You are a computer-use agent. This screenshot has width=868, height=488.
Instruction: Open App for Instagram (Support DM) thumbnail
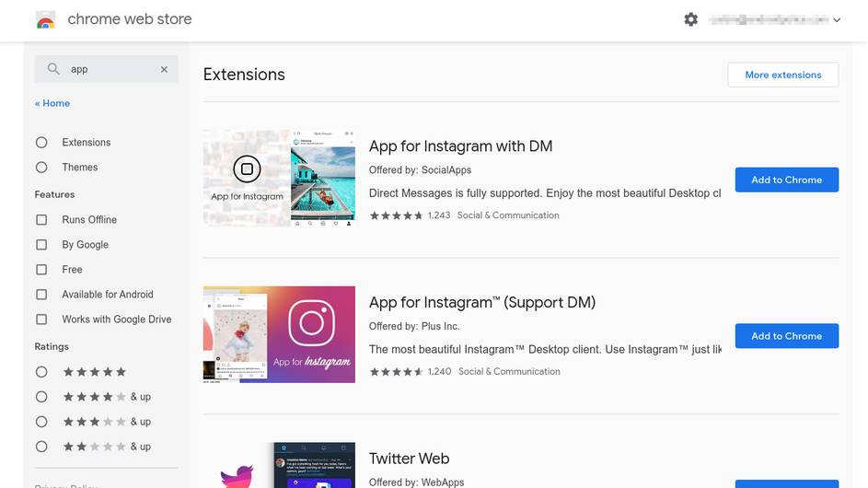279,334
